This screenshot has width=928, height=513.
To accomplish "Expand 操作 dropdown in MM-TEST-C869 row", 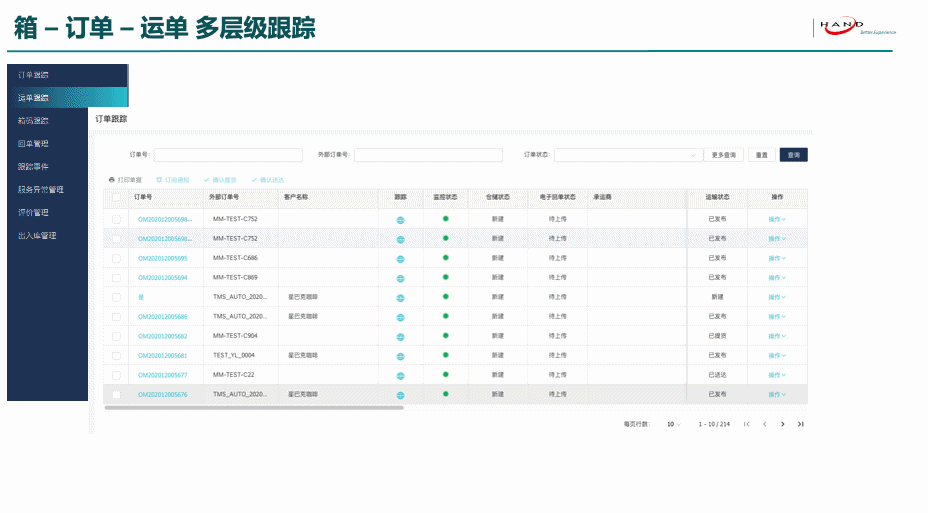I will [x=777, y=278].
